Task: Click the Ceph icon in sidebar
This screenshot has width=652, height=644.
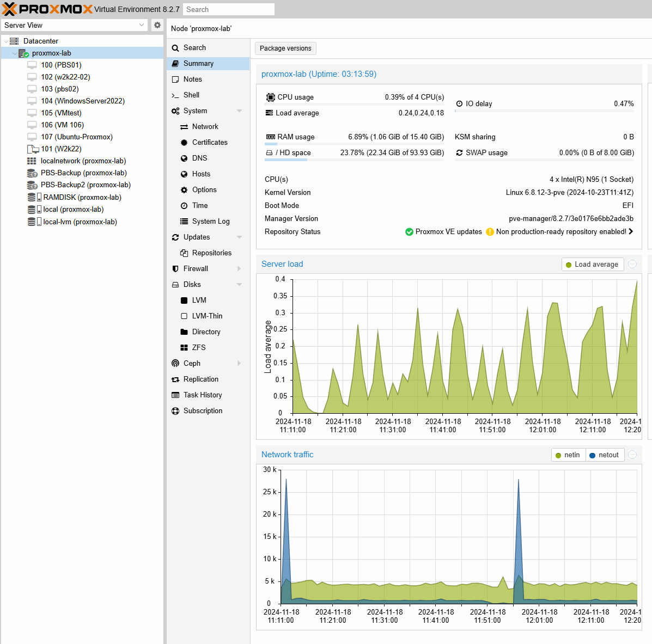Action: click(x=175, y=364)
